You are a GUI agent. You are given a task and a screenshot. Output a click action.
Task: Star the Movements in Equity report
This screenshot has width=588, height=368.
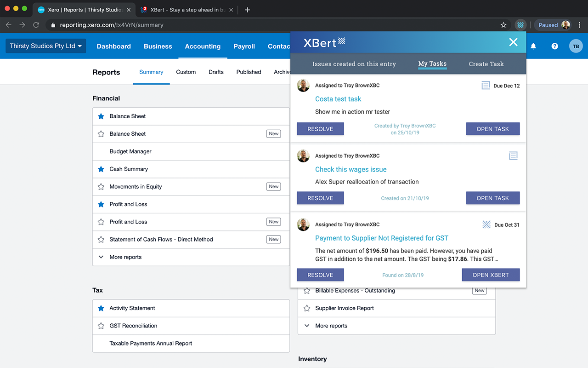point(101,187)
